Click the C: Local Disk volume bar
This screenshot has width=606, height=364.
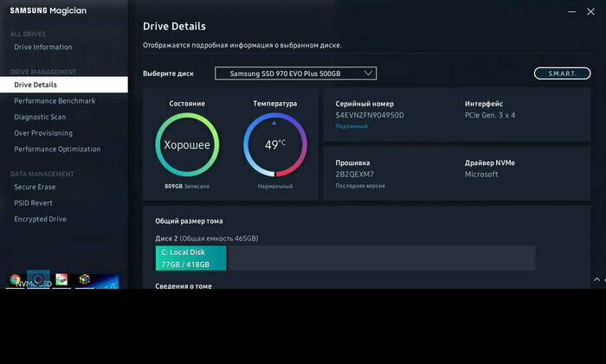tap(191, 259)
